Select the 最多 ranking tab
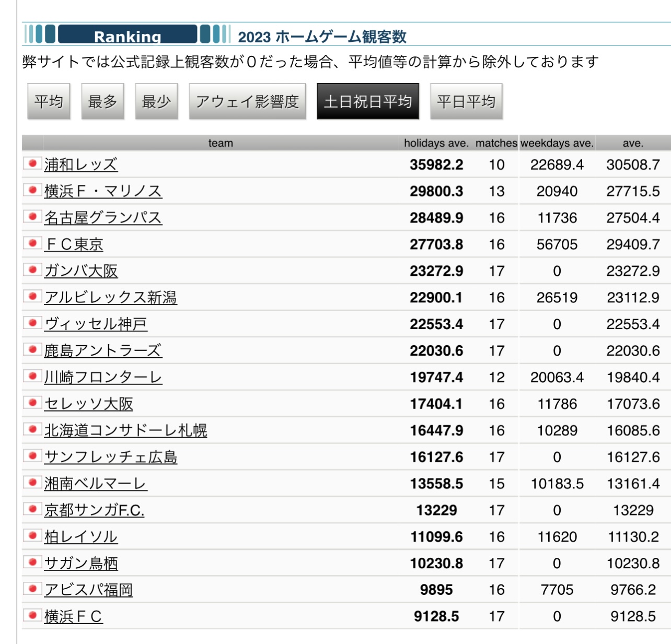The image size is (671, 644). click(102, 101)
